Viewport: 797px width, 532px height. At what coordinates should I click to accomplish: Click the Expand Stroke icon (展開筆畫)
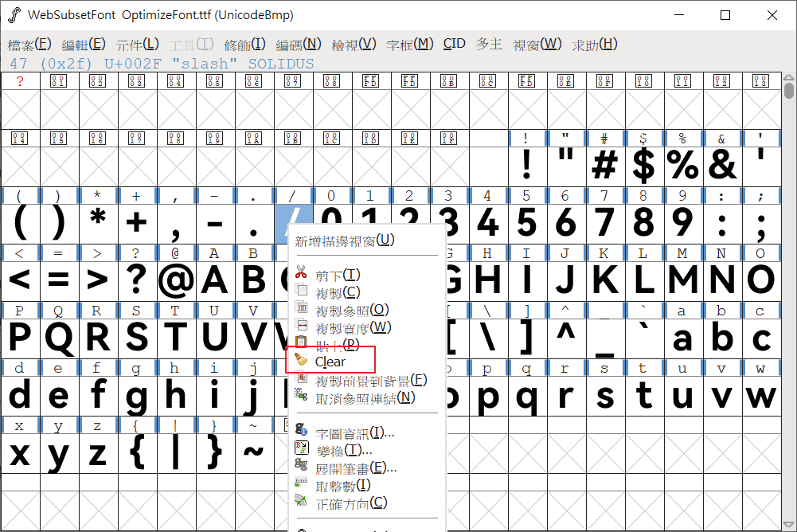(301, 466)
